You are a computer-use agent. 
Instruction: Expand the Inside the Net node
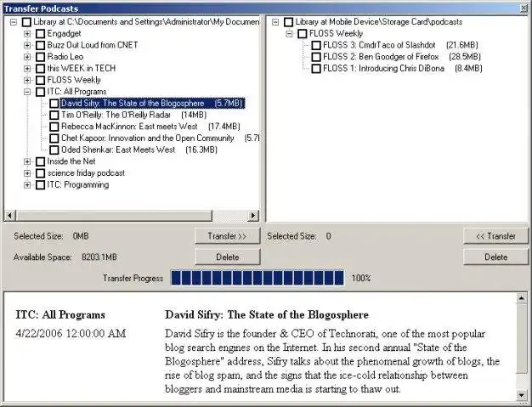click(x=27, y=161)
